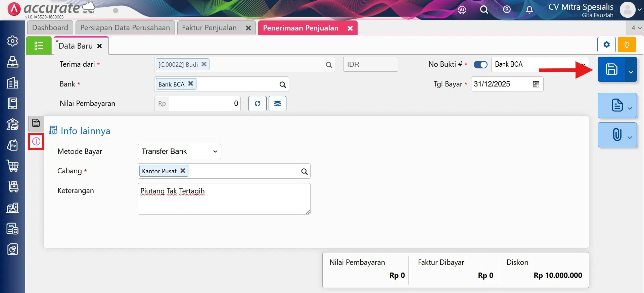
Task: Open the Tgl Bayar calendar picker
Action: 536,84
